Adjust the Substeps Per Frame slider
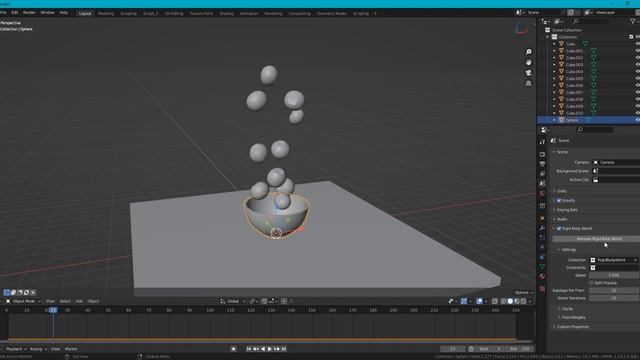The width and height of the screenshot is (640, 360). pyautogui.click(x=614, y=291)
